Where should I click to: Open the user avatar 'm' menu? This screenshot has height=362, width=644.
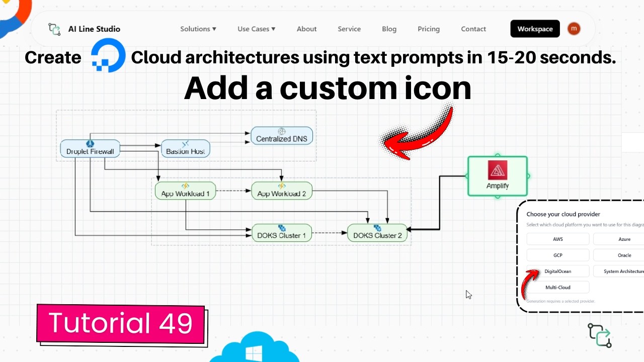point(574,29)
